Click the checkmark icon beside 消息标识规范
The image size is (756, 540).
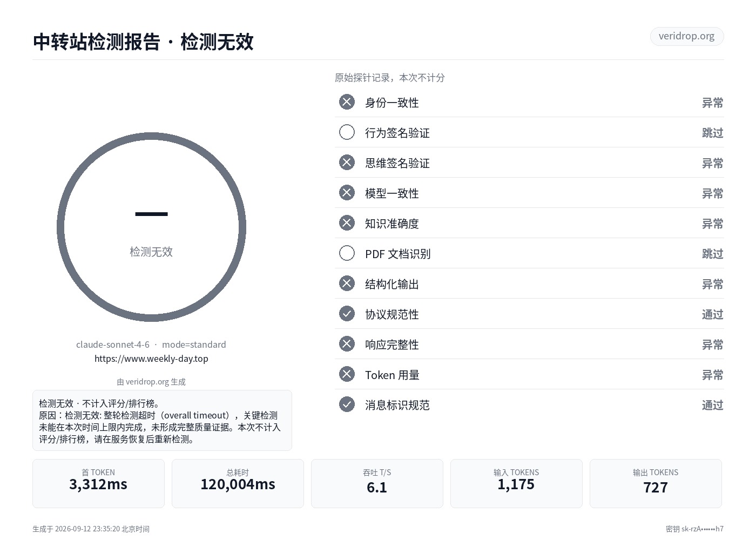347,404
